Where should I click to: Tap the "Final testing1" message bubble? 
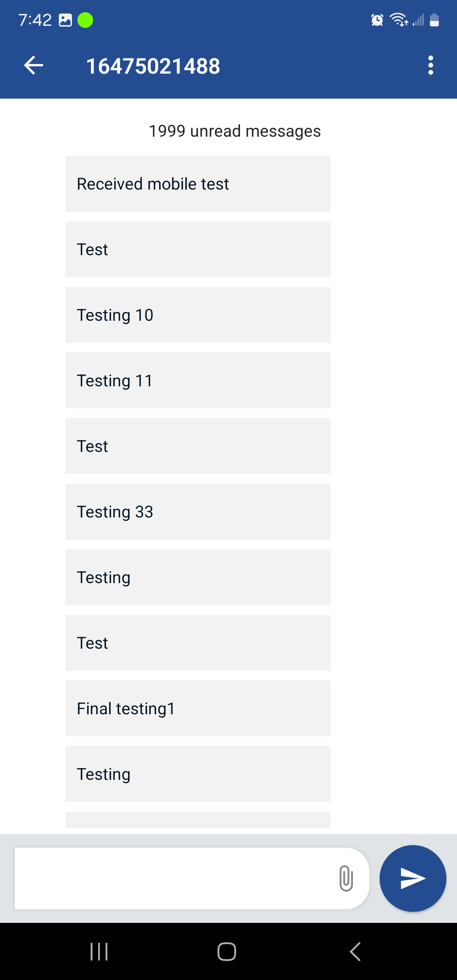click(198, 708)
